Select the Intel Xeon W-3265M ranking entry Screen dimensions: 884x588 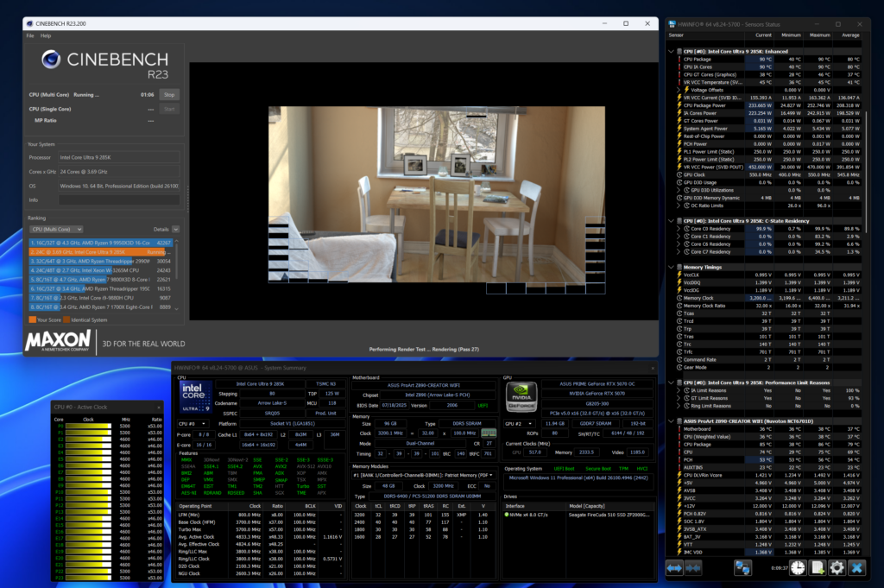click(101, 270)
